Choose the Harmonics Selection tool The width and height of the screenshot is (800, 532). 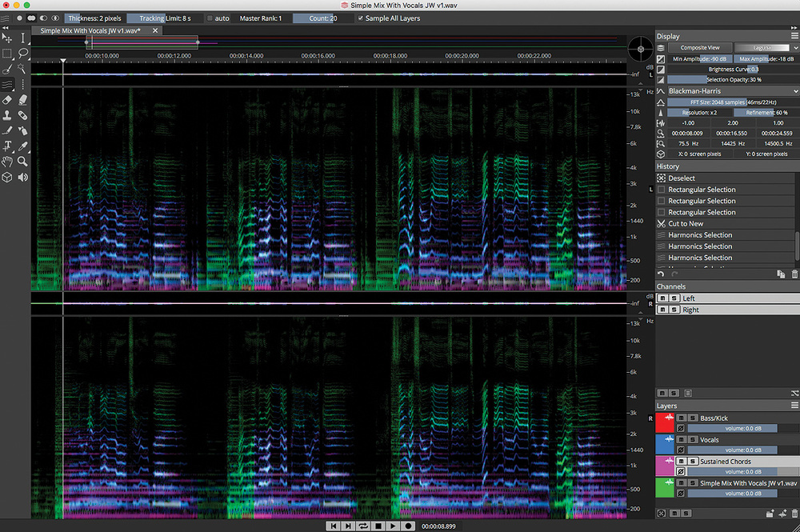click(x=7, y=85)
